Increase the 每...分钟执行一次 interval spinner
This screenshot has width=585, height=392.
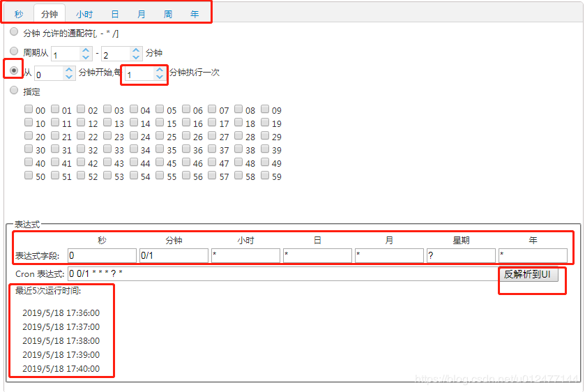160,70
